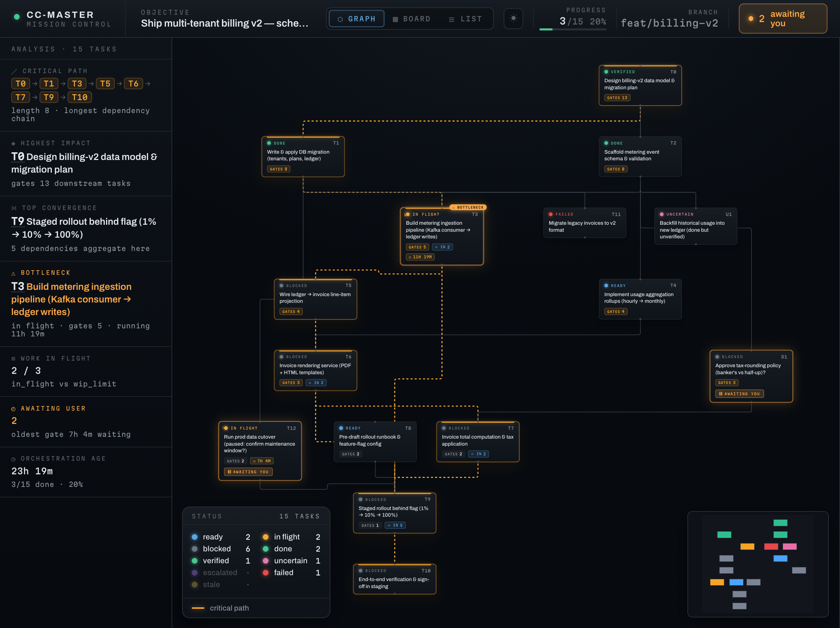Click the Work In Flight list icon
This screenshot has width=840, height=628.
pyautogui.click(x=14, y=359)
